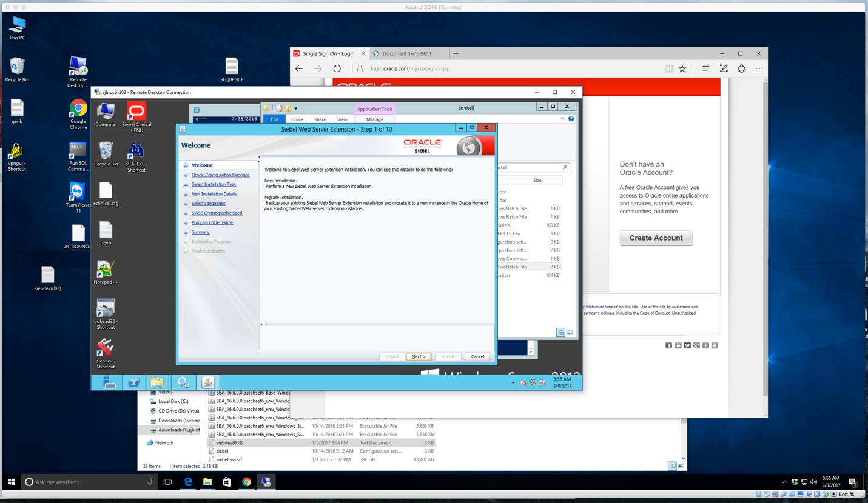
Task: Open the Store icon on the Windows taskbar
Action: point(227,482)
